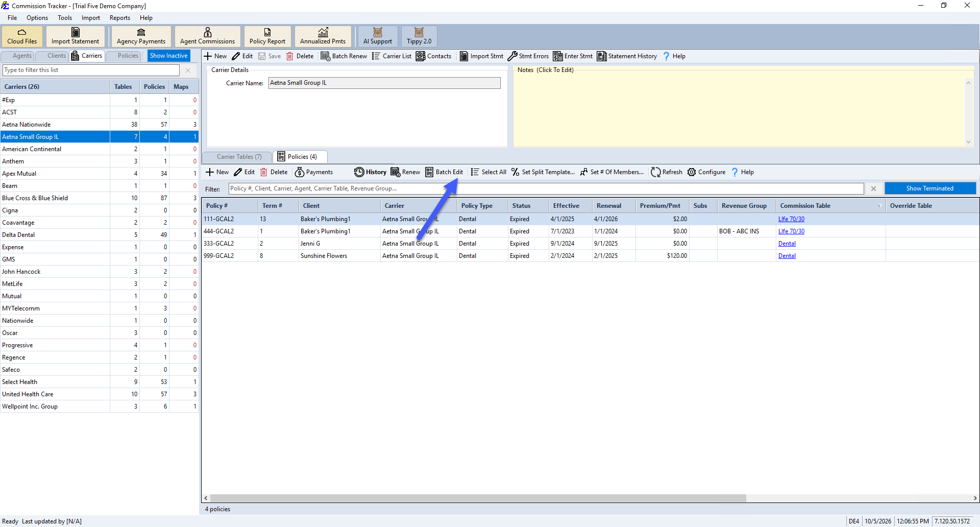Open Help in the policy toolbar
The width and height of the screenshot is (980, 527).
tap(743, 172)
